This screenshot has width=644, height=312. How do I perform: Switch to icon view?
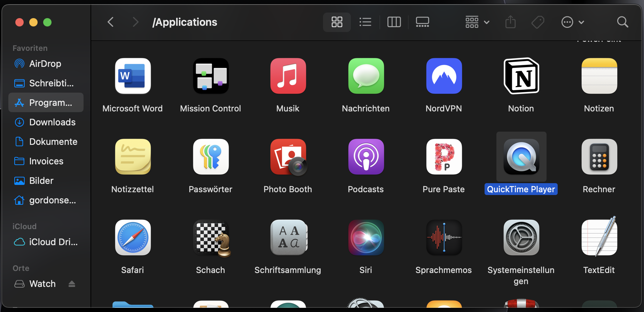pos(337,22)
